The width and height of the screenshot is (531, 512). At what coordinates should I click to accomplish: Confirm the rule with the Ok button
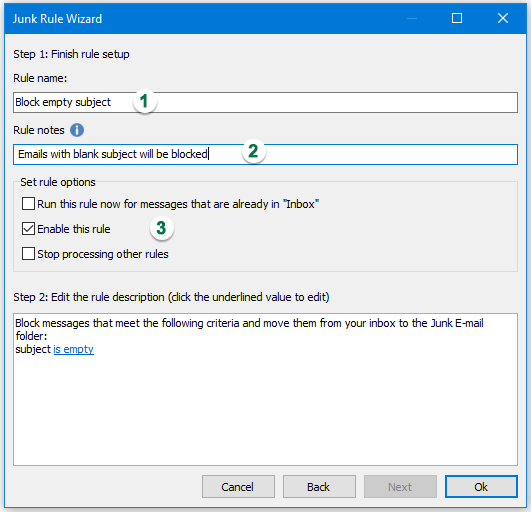coord(481,487)
